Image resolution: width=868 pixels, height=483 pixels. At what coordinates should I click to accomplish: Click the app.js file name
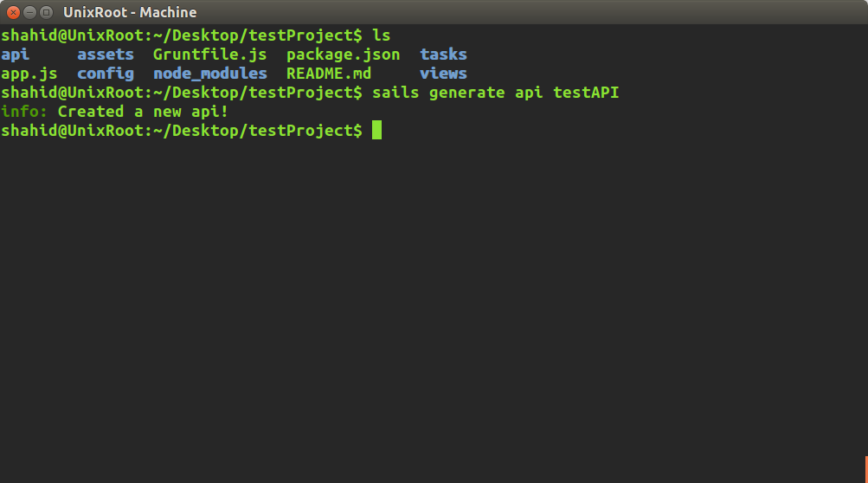pyautogui.click(x=29, y=74)
